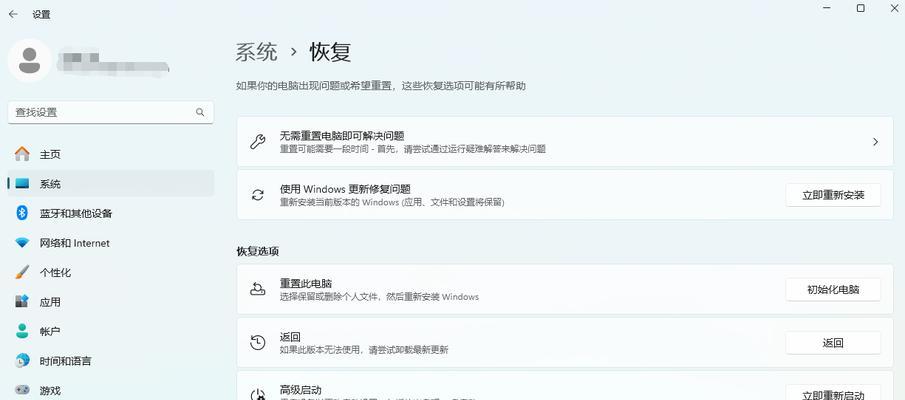Open the 无需重置电脑即可解决问题 title
905x400 pixels.
tap(342, 136)
